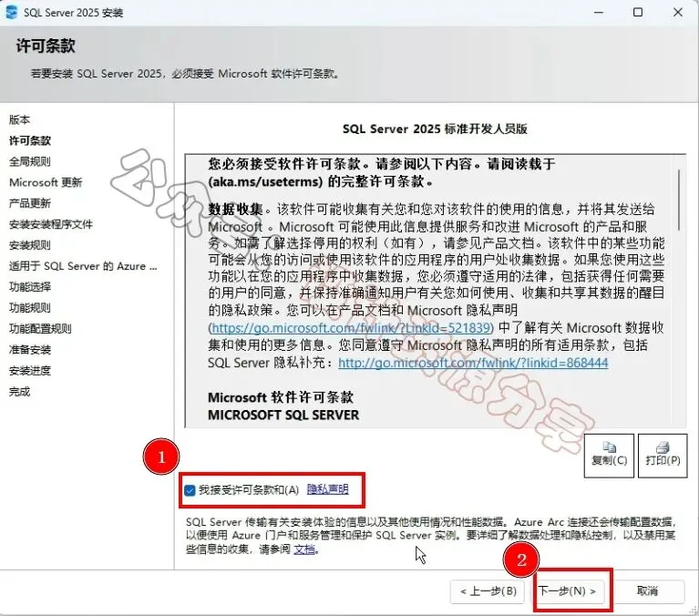Click the Print (打印) button

[x=663, y=456]
